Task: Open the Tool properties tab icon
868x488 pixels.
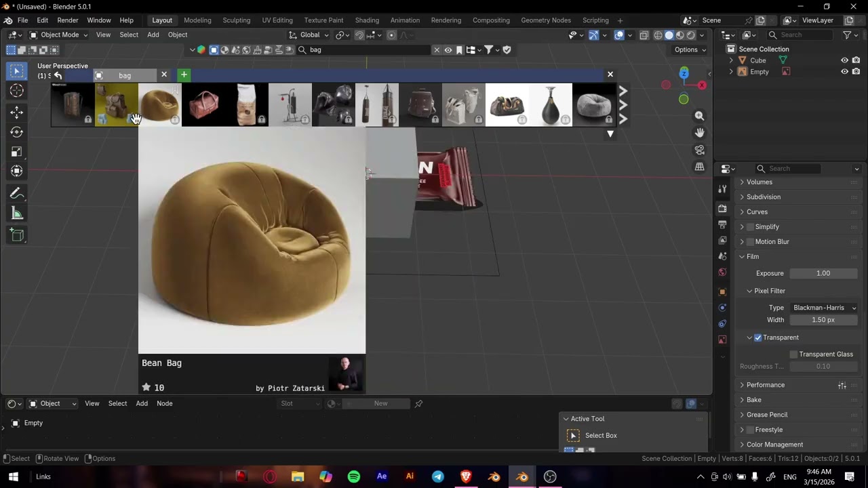Action: click(x=722, y=190)
